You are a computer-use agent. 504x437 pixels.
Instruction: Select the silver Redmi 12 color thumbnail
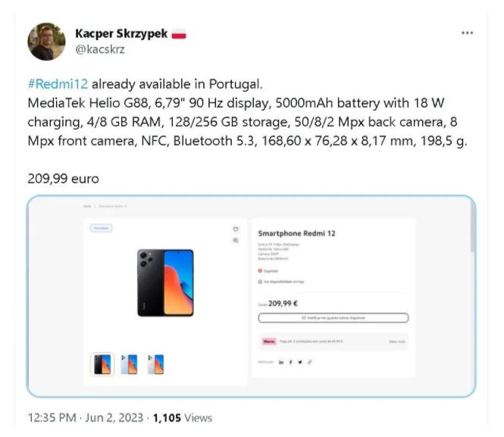pos(155,364)
